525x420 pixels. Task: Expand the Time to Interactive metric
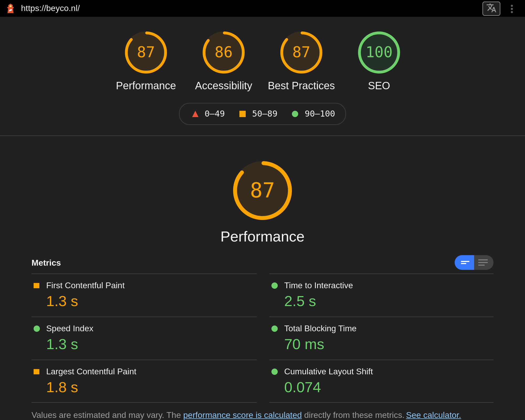(x=318, y=285)
